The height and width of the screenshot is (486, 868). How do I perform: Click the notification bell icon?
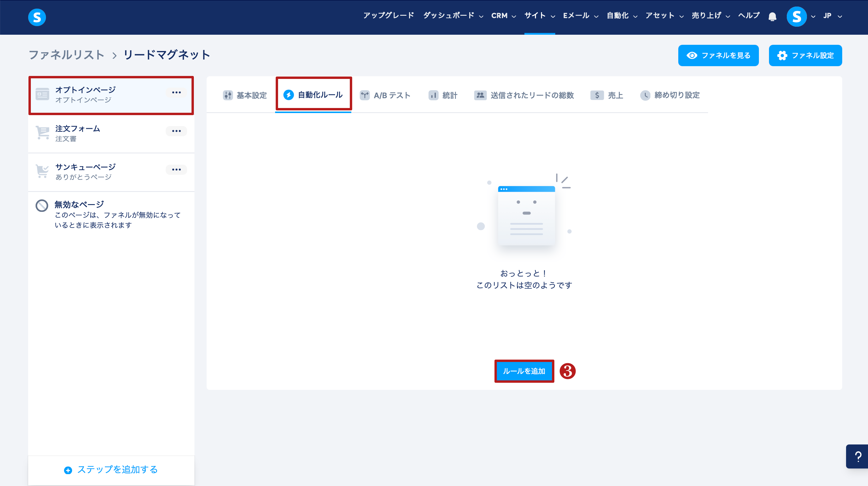click(772, 17)
